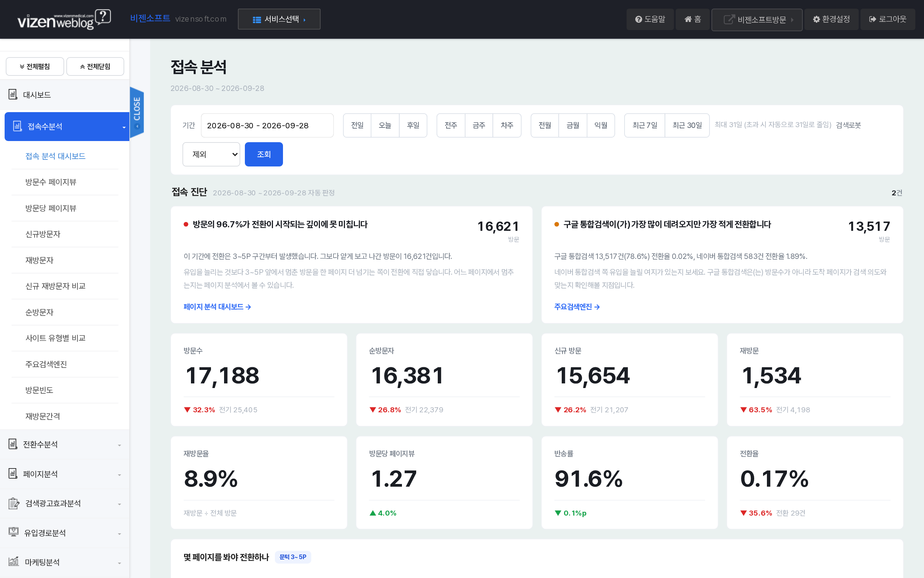Image resolution: width=924 pixels, height=578 pixels.
Task: Open the 제외 search robot dropdown
Action: pyautogui.click(x=211, y=155)
